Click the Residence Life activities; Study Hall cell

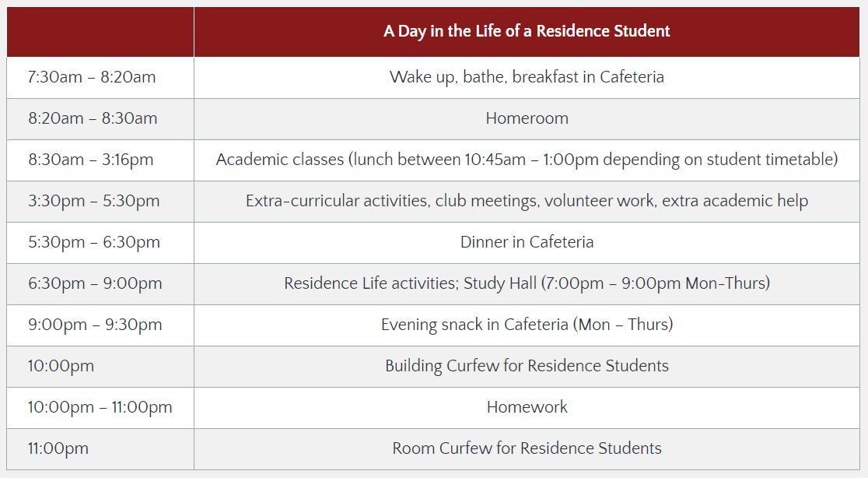click(x=527, y=283)
